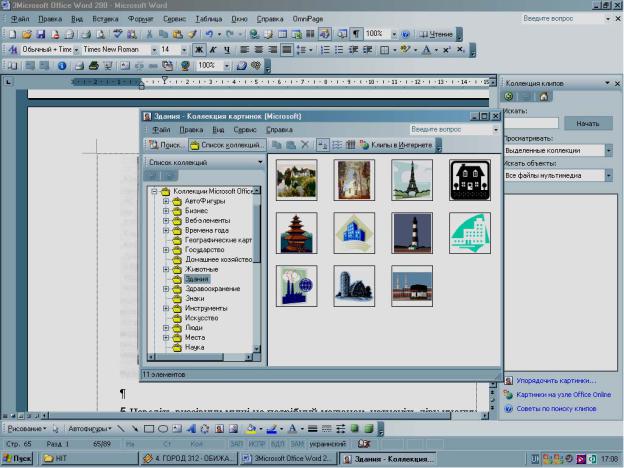
Task: Select the rectangle drawing tool
Action: 149,429
